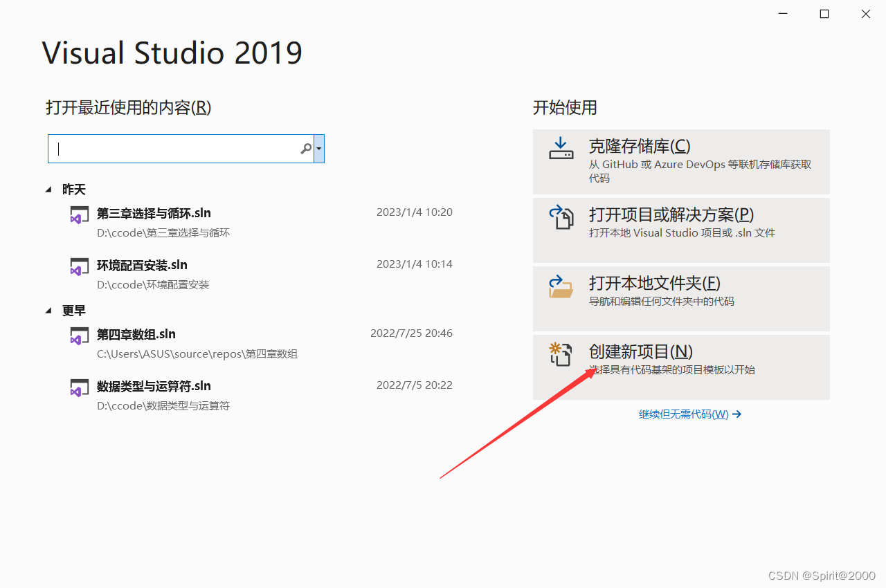Viewport: 886px width, 588px height.
Task: Choose 打开项目或解决方案(P)
Action: [x=681, y=230]
